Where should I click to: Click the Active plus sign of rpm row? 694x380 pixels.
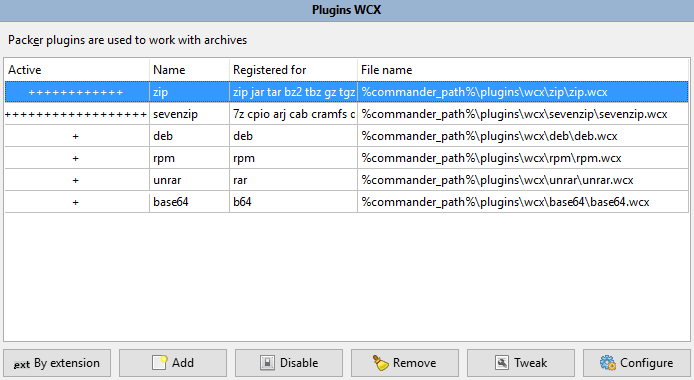(76, 158)
